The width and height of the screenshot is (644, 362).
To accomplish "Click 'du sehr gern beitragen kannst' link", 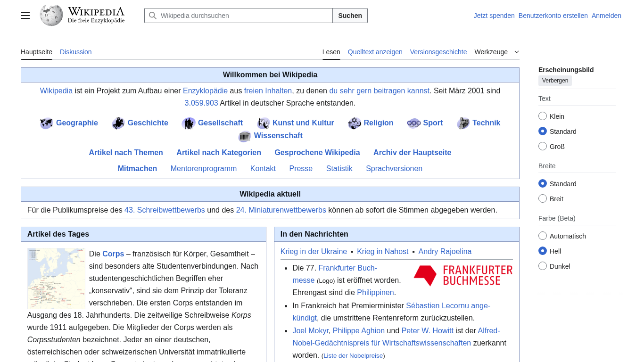I will [380, 90].
